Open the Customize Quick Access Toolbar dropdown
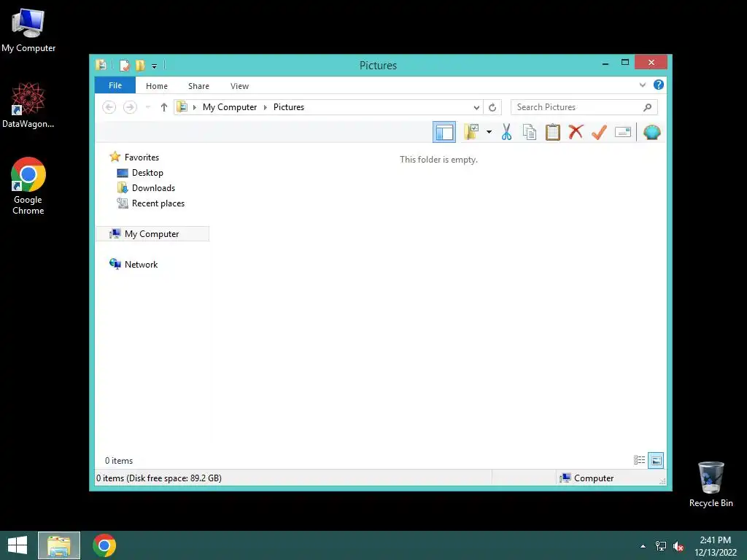Image resolution: width=747 pixels, height=560 pixels. tap(155, 66)
